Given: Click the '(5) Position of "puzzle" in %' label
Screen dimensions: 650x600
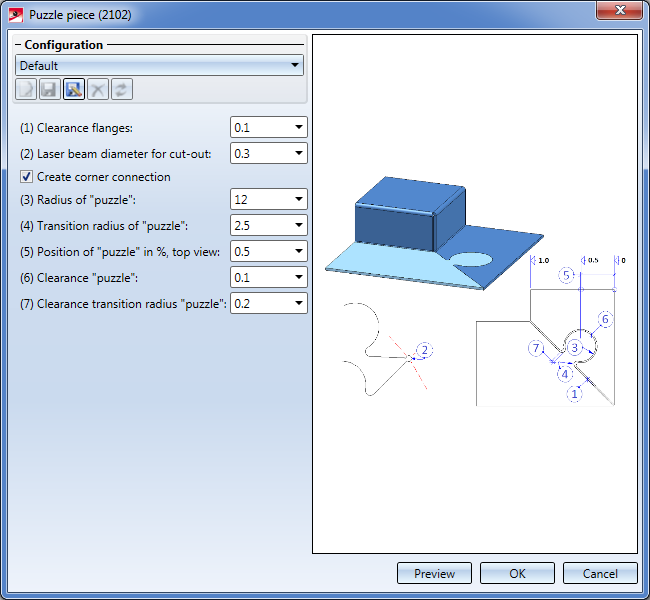Looking at the screenshot, I should coord(120,252).
